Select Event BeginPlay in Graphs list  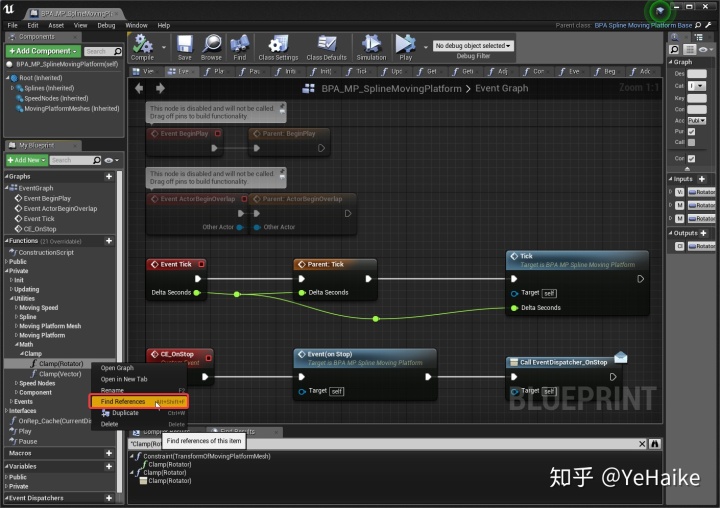(47, 198)
